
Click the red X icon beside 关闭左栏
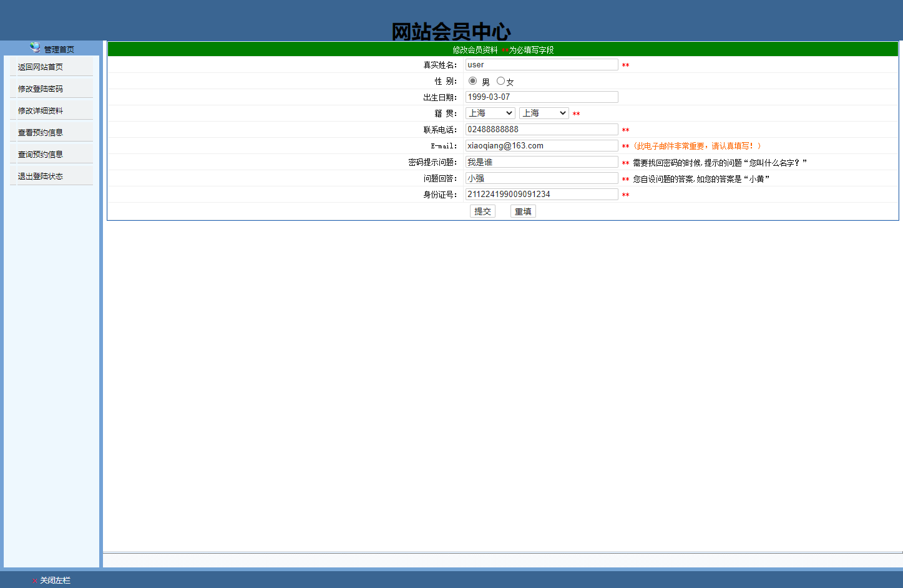click(x=34, y=581)
